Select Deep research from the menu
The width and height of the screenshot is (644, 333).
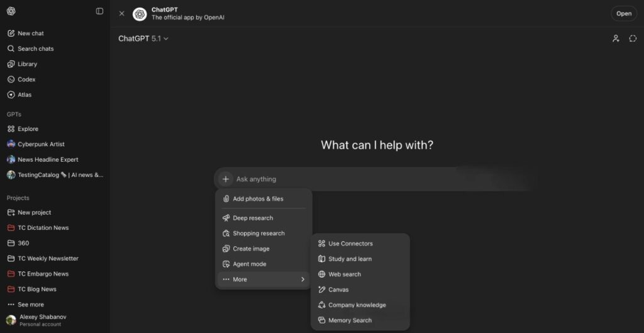coord(264,218)
